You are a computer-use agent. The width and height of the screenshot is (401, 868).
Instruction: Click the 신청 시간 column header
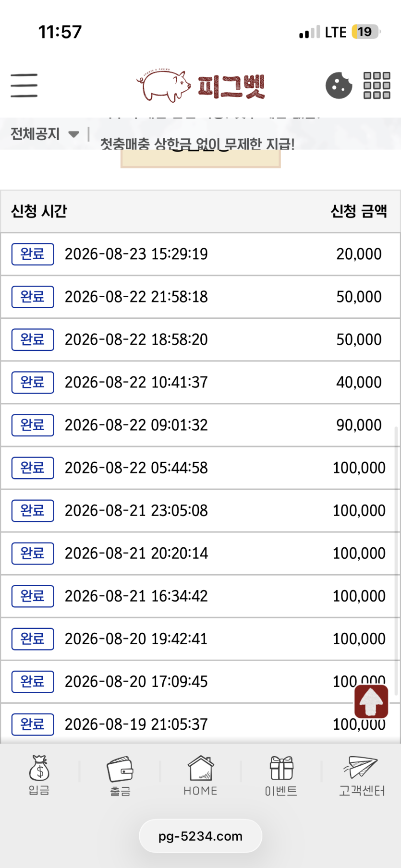(x=39, y=211)
